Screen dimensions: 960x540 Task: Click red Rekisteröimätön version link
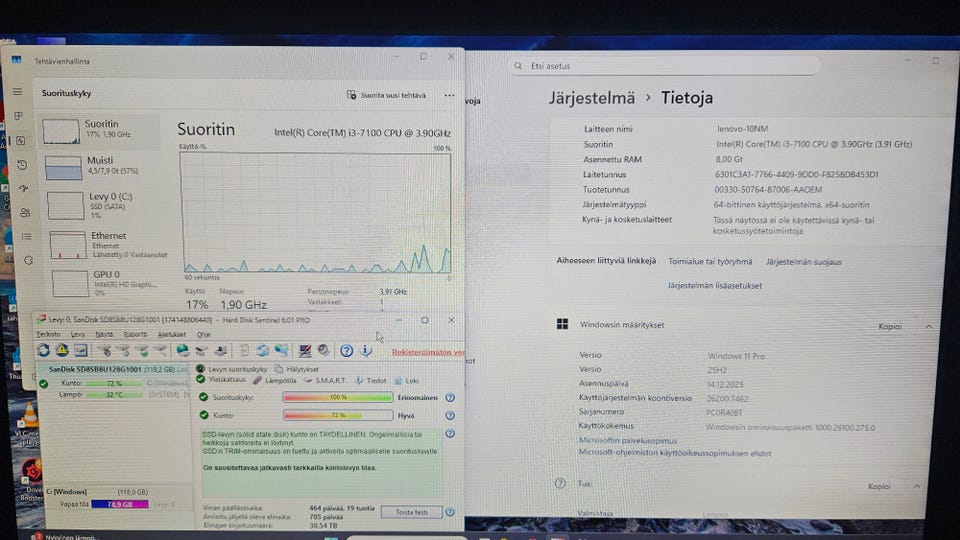[428, 352]
